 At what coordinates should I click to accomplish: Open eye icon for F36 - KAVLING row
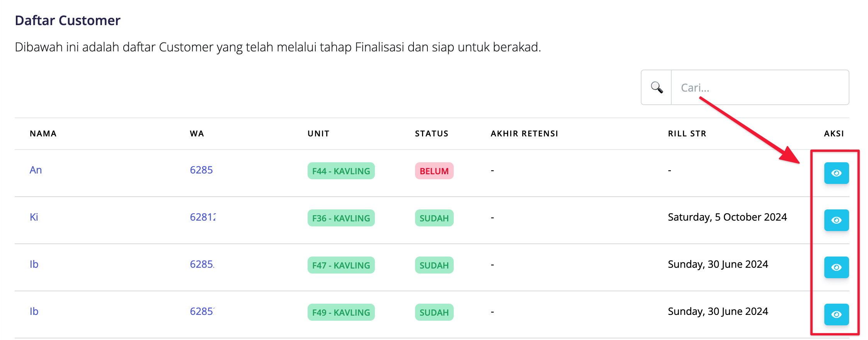(836, 220)
